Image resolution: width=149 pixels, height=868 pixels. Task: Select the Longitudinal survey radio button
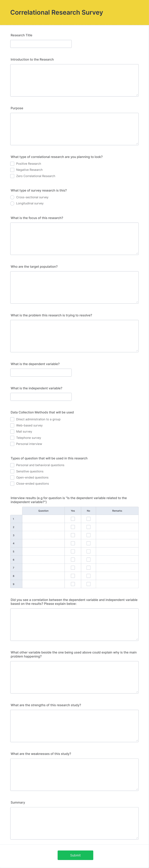pyautogui.click(x=12, y=203)
